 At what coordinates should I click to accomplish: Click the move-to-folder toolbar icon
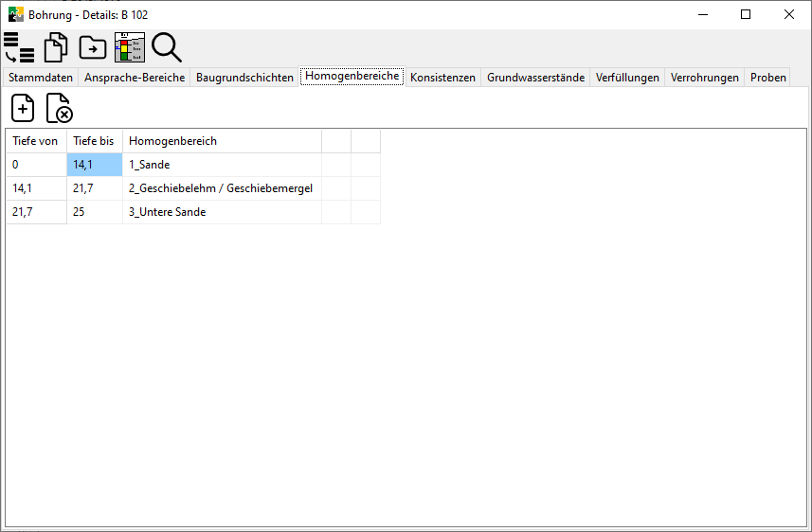coord(93,47)
